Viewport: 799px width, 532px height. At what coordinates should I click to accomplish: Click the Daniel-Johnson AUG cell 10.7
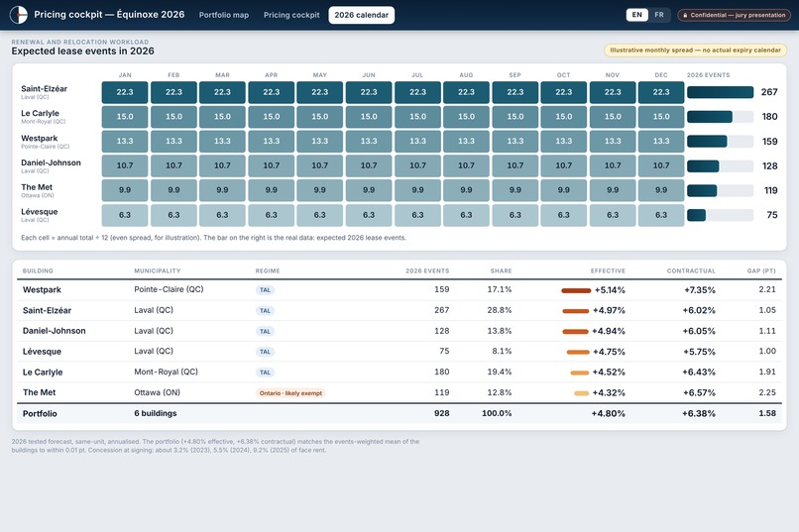pyautogui.click(x=466, y=166)
